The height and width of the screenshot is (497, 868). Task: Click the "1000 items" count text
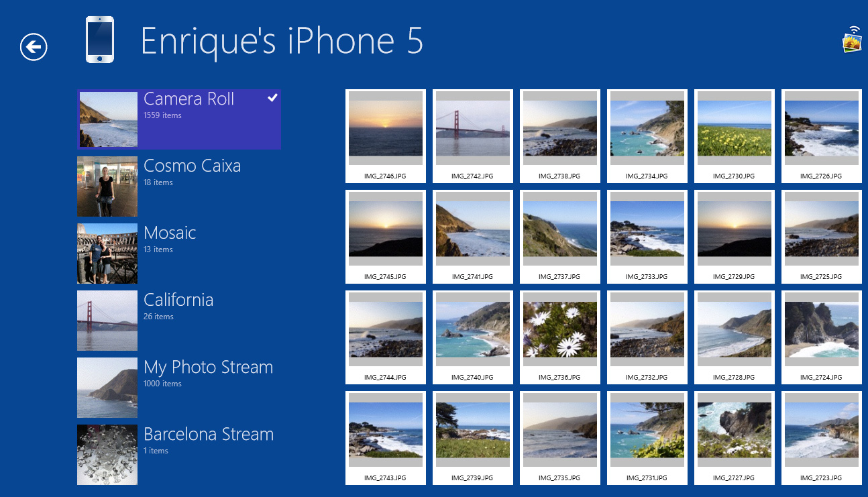162,384
